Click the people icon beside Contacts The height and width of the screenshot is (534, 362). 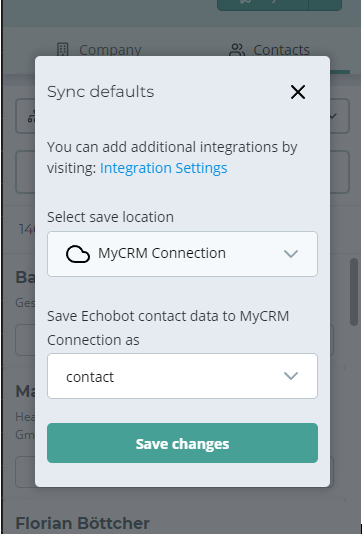[237, 50]
